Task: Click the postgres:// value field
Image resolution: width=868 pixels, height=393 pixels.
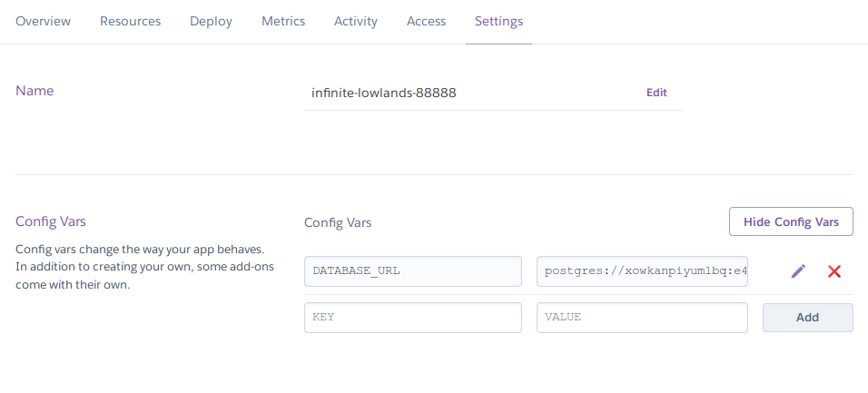Action: click(642, 271)
